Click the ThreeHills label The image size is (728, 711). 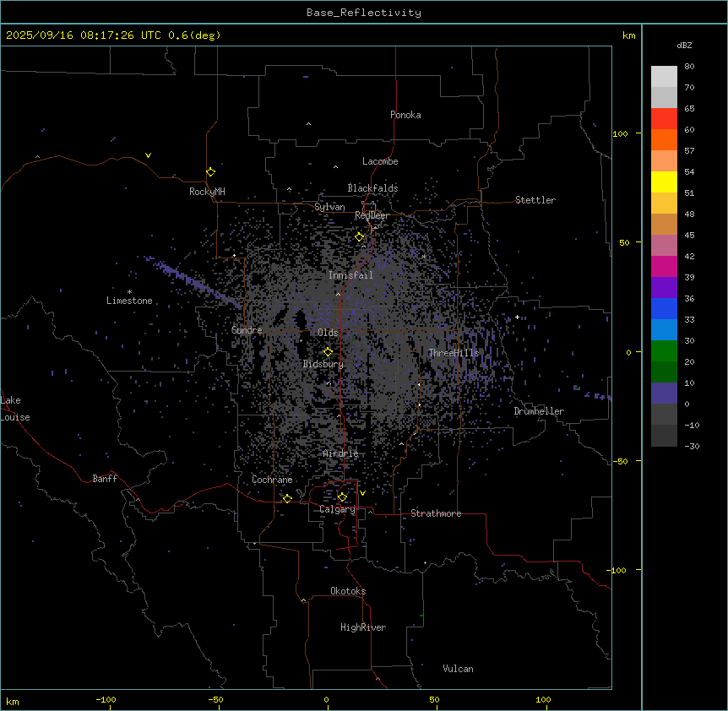point(454,353)
